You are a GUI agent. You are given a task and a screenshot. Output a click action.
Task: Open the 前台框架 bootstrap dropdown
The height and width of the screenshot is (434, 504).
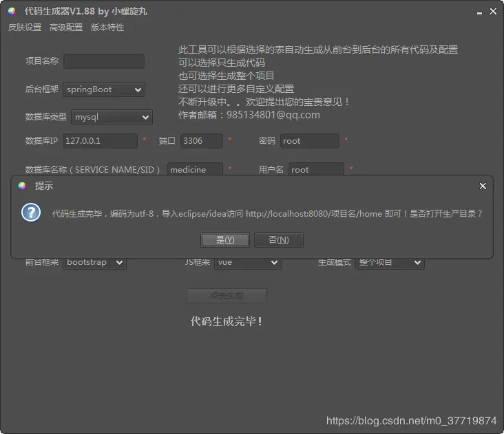point(94,263)
